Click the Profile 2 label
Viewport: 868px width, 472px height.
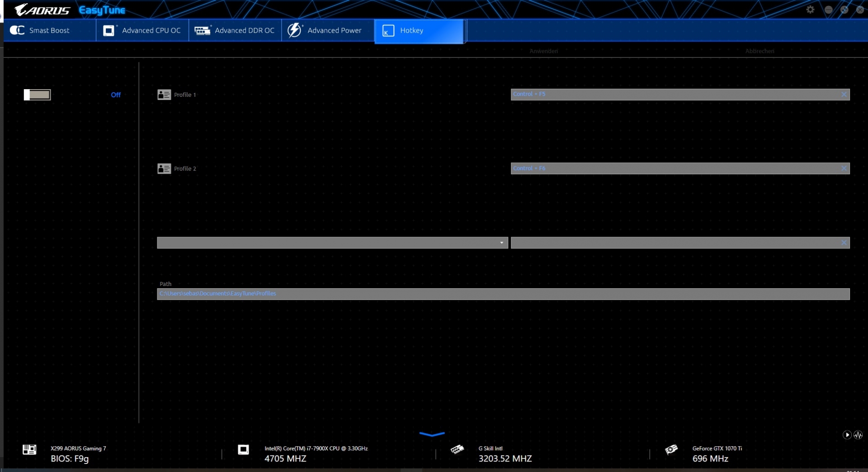pyautogui.click(x=185, y=168)
